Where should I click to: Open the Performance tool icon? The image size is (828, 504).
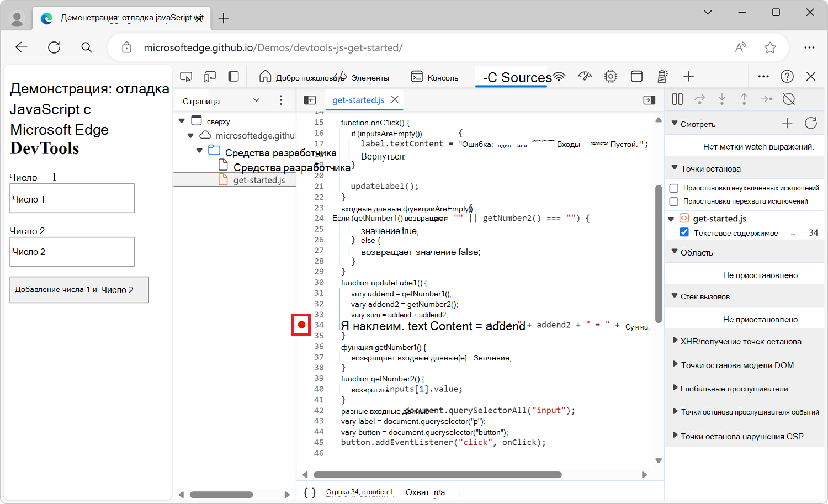[x=585, y=77]
